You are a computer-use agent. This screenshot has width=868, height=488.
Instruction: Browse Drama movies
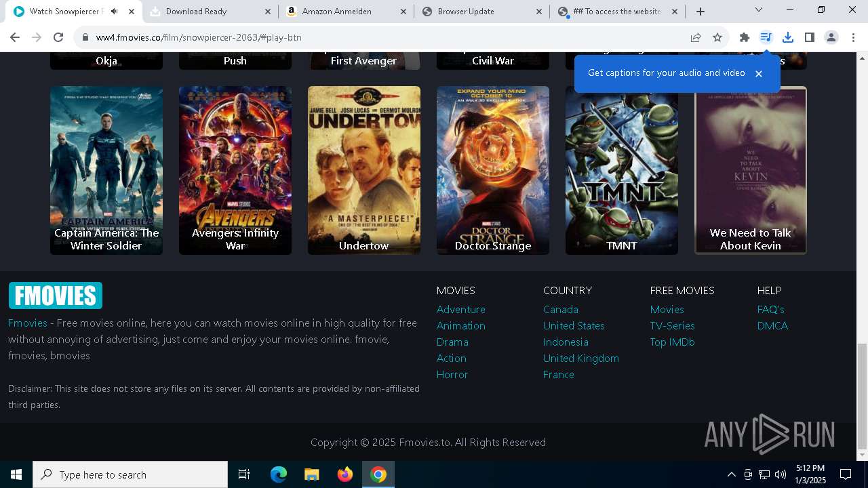(x=452, y=342)
